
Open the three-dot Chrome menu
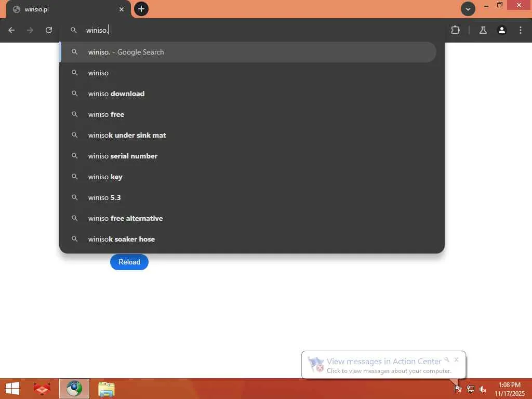point(521,30)
